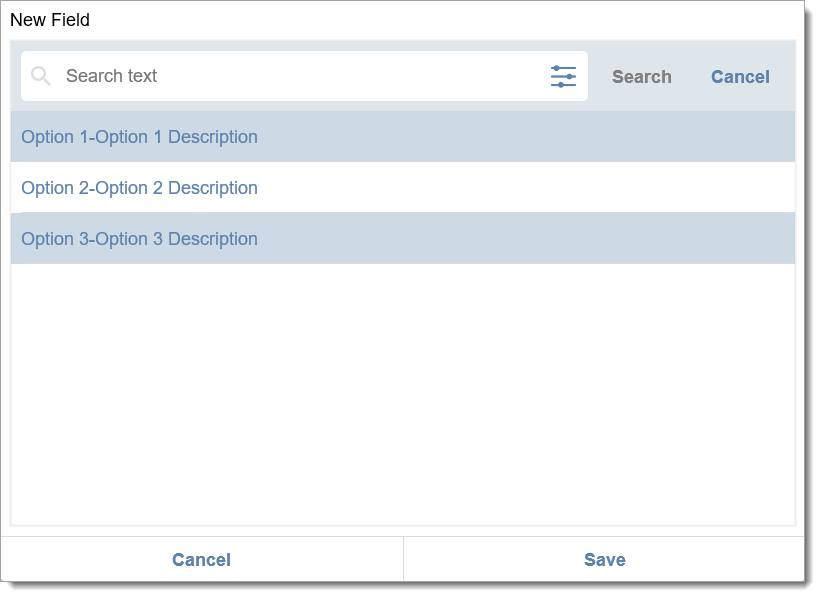The width and height of the screenshot is (820, 597).
Task: Select Option 1-Option 1 Description row
Action: [x=403, y=136]
